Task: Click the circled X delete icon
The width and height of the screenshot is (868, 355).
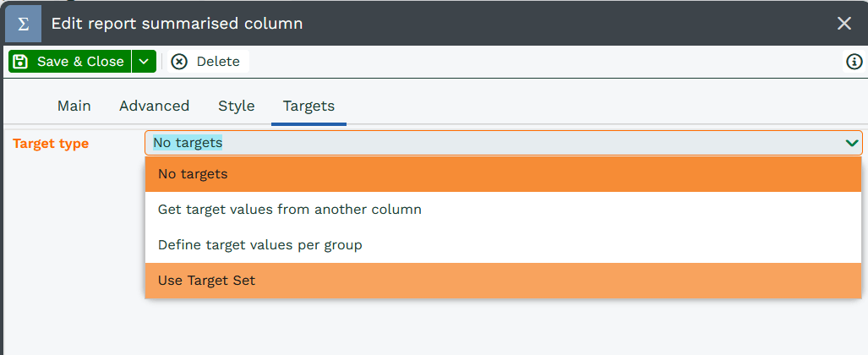Action: pyautogui.click(x=179, y=62)
